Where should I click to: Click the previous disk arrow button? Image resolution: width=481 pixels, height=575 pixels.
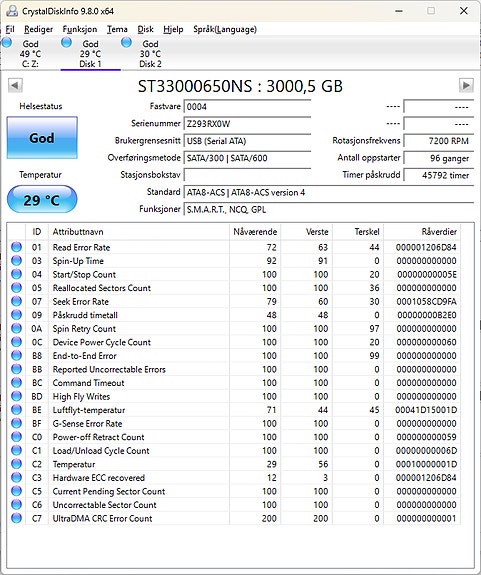[x=15, y=85]
